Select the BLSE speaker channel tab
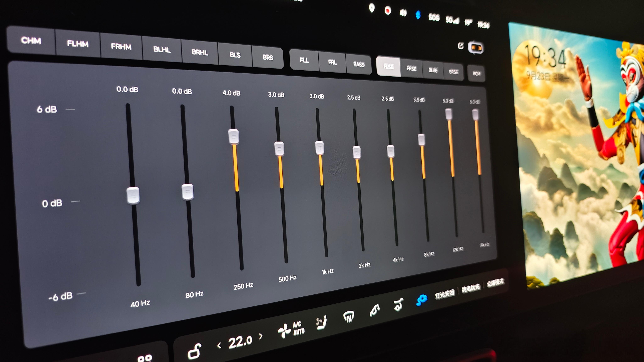644x362 pixels. tap(433, 70)
